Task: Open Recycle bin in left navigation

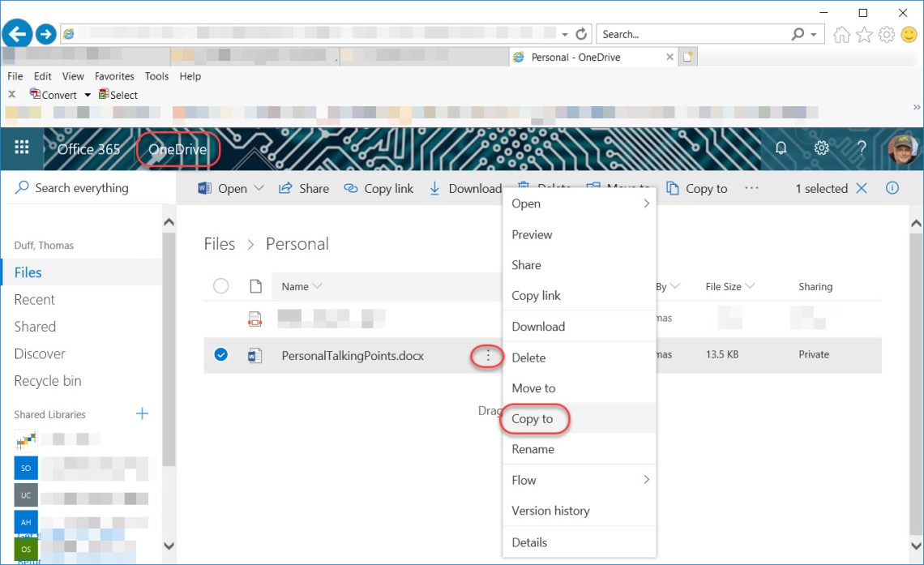Action: coord(48,381)
